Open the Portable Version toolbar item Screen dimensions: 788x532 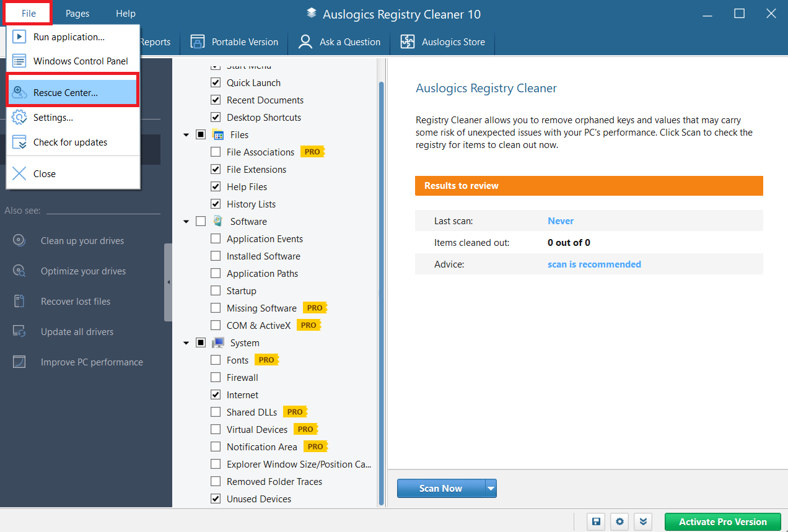tap(234, 42)
